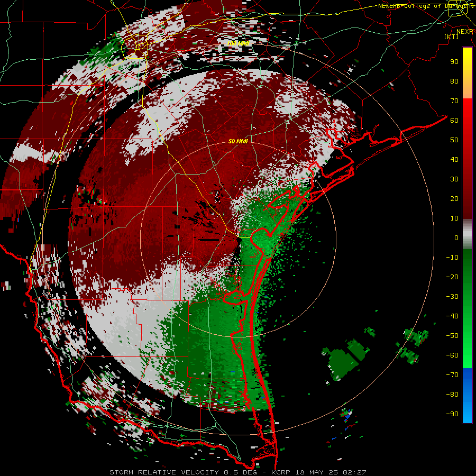Click the 50 NMI range ring label
This screenshot has height=476, width=476.
click(238, 141)
